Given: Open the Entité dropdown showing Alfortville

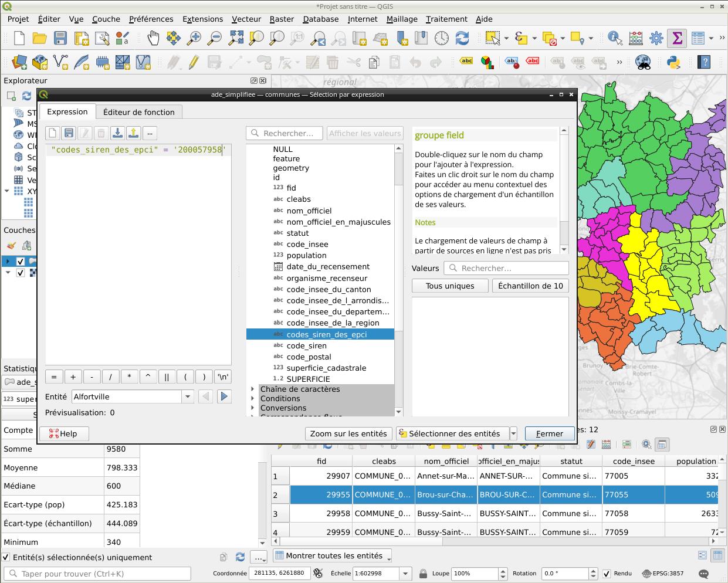Looking at the screenshot, I should [188, 396].
